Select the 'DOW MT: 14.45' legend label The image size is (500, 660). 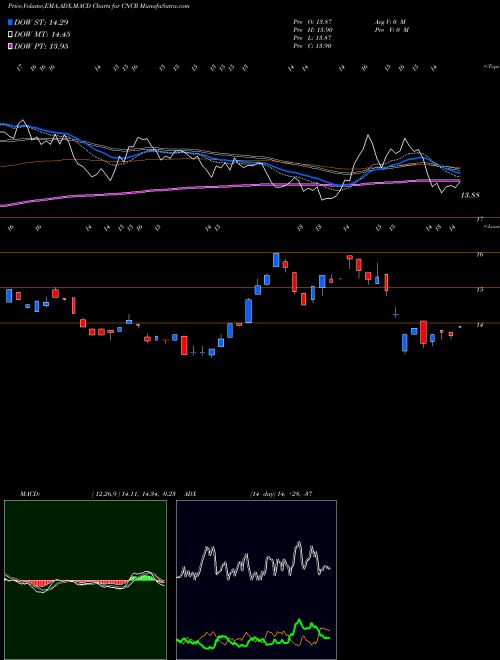[x=42, y=35]
